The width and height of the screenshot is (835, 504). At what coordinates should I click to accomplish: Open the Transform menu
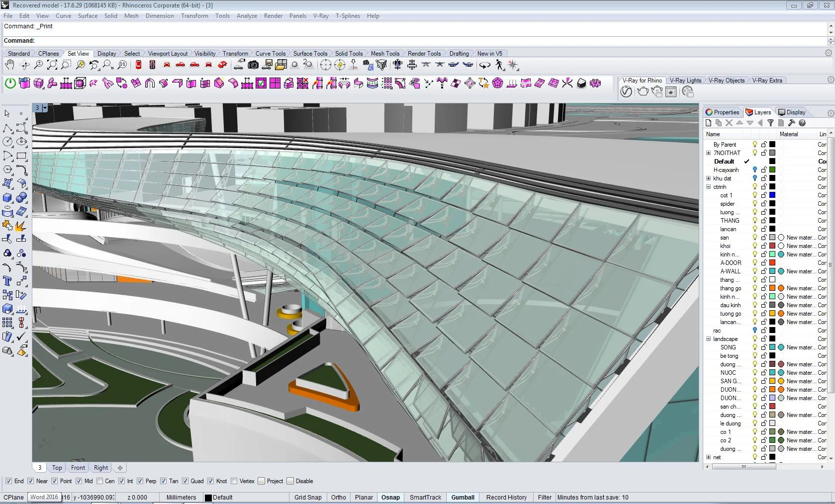pyautogui.click(x=194, y=16)
